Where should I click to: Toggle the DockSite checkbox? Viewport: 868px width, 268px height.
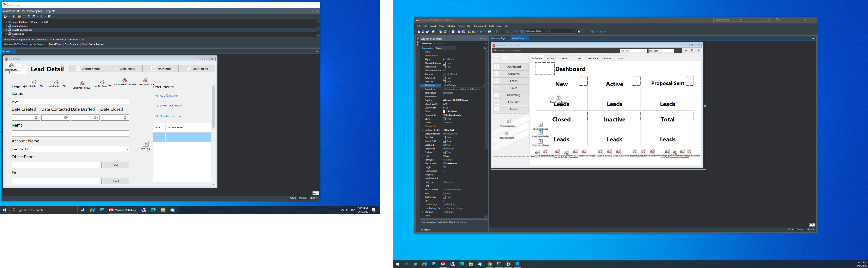coord(444,137)
